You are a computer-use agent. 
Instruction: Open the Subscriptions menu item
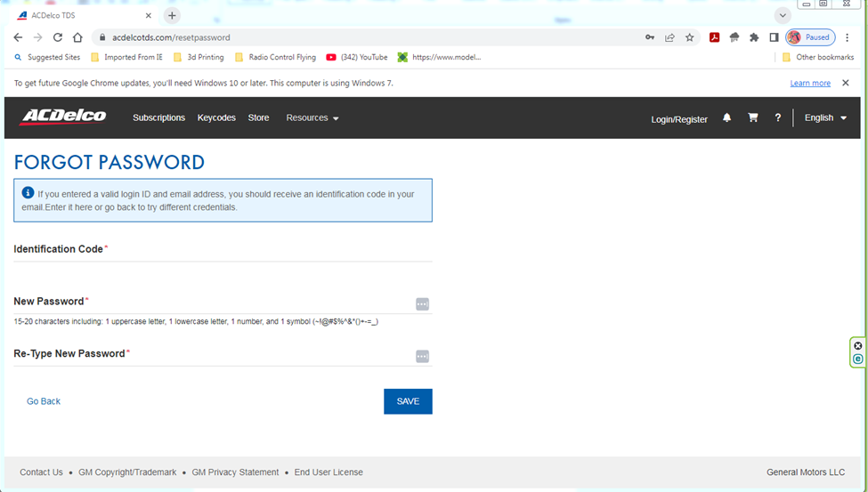[x=158, y=117]
